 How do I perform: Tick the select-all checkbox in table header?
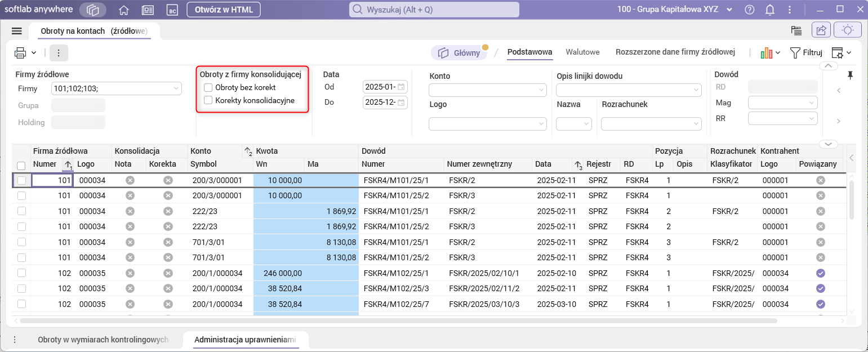pos(21,165)
